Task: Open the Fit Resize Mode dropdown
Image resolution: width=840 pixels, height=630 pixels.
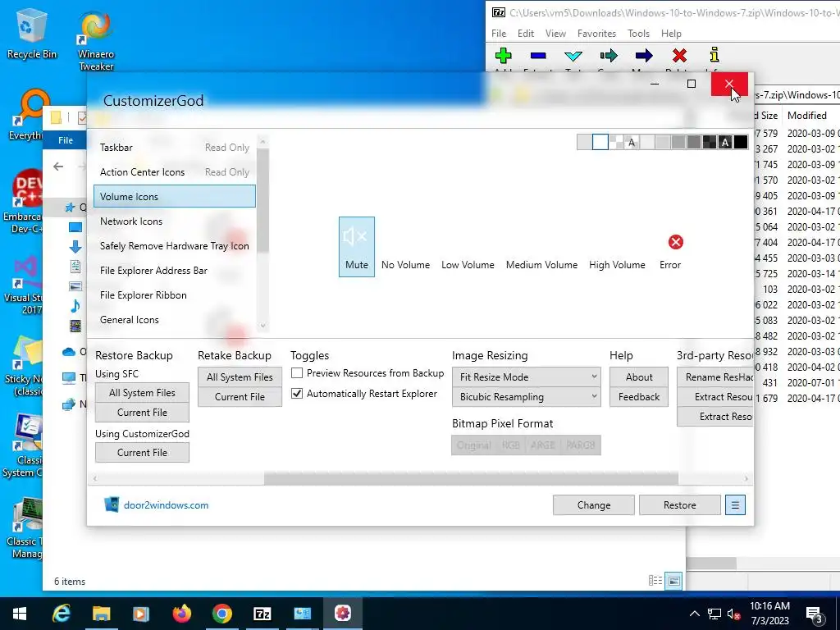Action: tap(526, 377)
